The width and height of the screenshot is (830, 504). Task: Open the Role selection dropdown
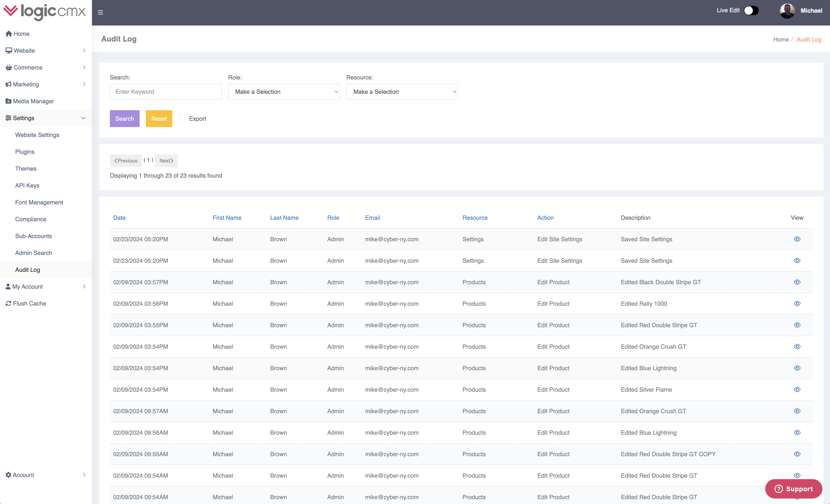(284, 92)
